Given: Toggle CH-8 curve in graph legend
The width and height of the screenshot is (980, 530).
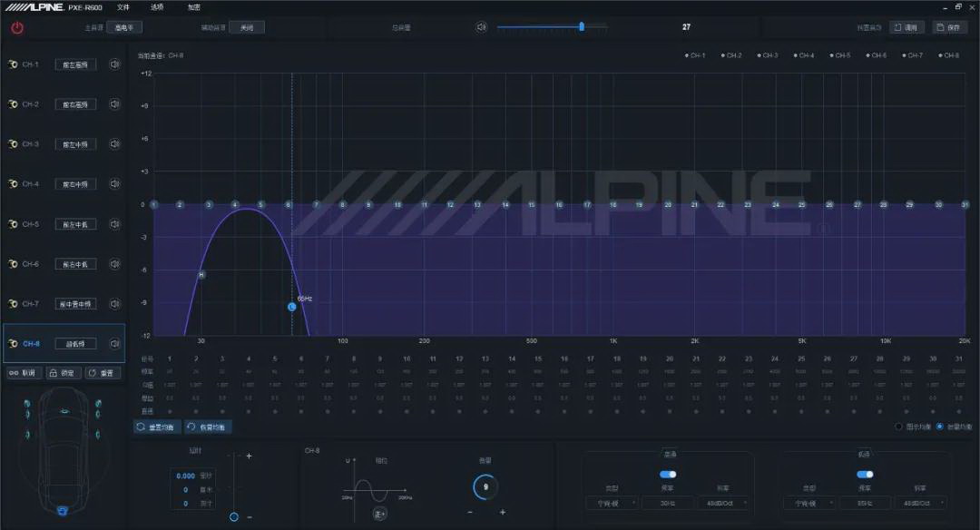Looking at the screenshot, I should pyautogui.click(x=949, y=55).
